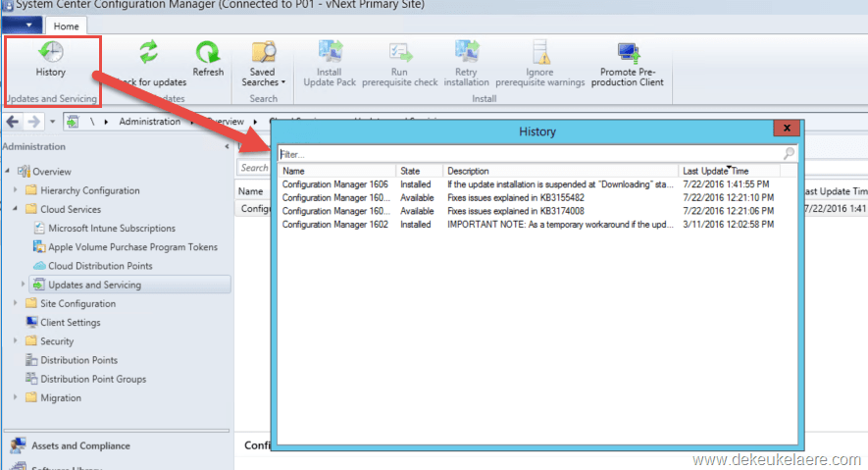Collapse the Overview tree node
Screen dimensions: 868x470
click(7, 171)
